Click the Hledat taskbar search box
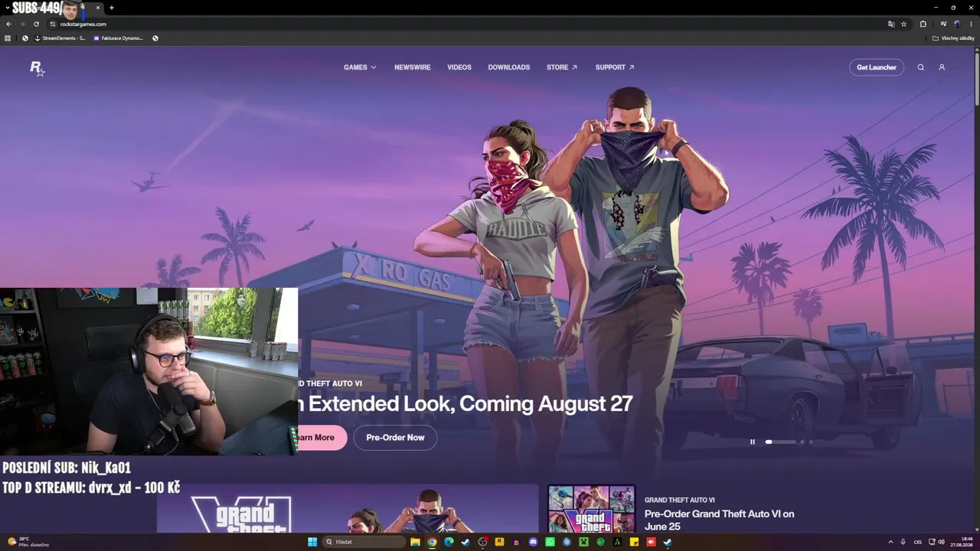The height and width of the screenshot is (551, 980). (x=364, y=542)
